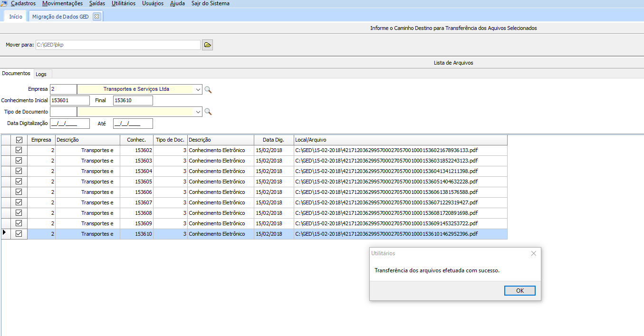Open the Movimentações menu
The image size is (644, 336).
62,3
